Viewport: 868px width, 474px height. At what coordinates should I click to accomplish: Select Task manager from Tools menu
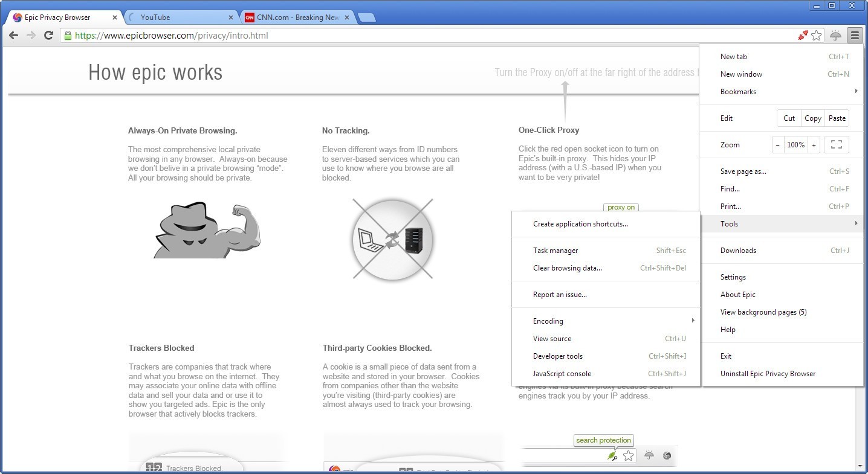[x=555, y=250]
